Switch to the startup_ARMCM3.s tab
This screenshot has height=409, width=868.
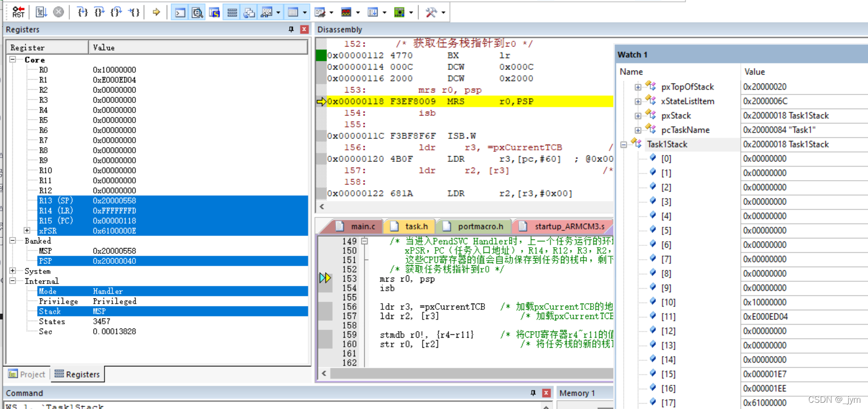pyautogui.click(x=564, y=226)
